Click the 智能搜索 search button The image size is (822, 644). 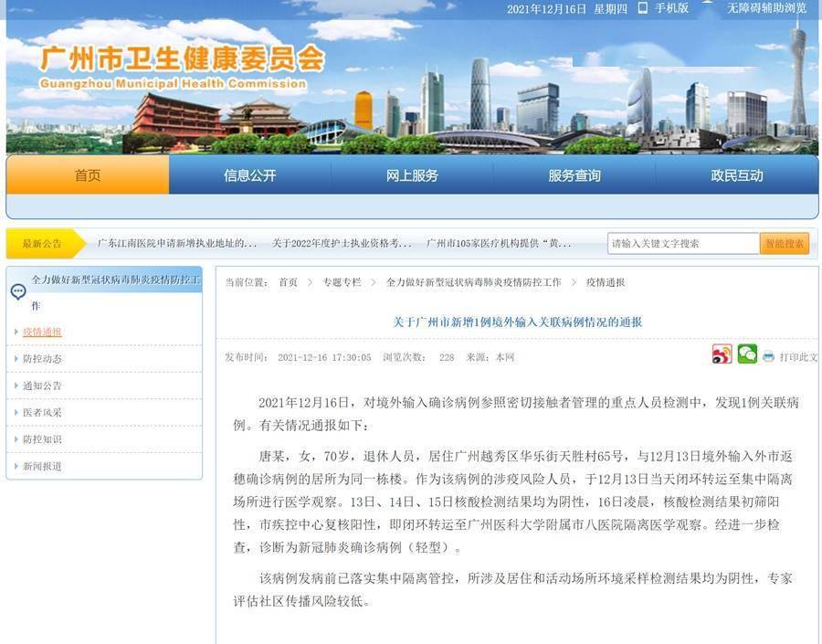pos(785,243)
